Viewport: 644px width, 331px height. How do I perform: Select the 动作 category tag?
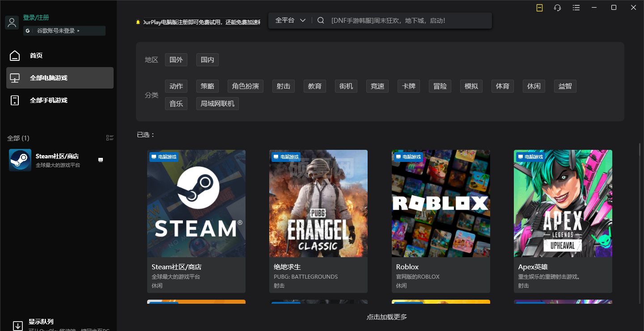(x=176, y=86)
